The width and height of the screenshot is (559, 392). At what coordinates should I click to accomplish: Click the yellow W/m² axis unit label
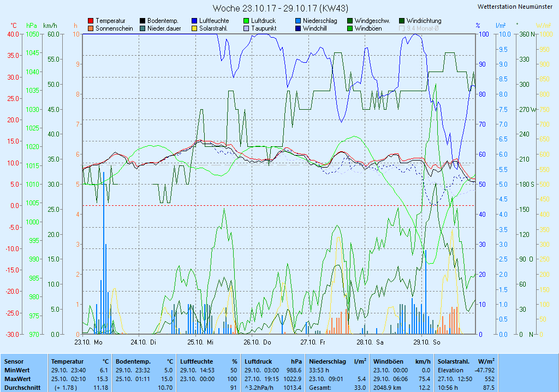click(544, 26)
